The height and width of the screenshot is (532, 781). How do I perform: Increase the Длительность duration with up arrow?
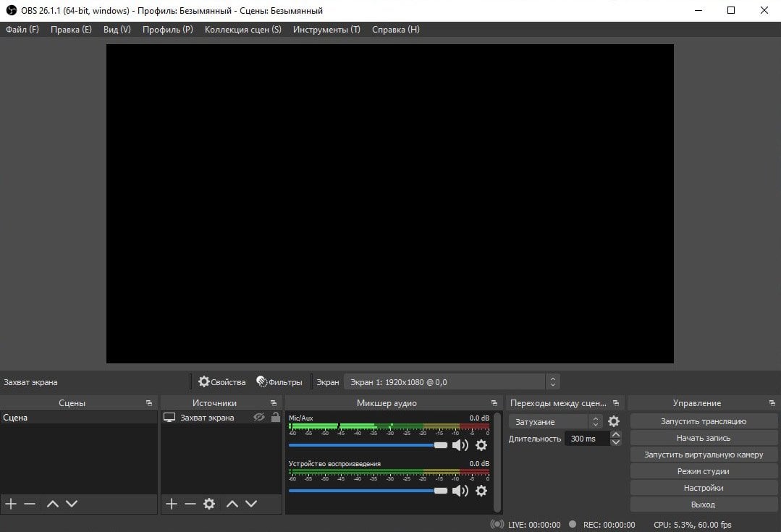click(x=616, y=434)
